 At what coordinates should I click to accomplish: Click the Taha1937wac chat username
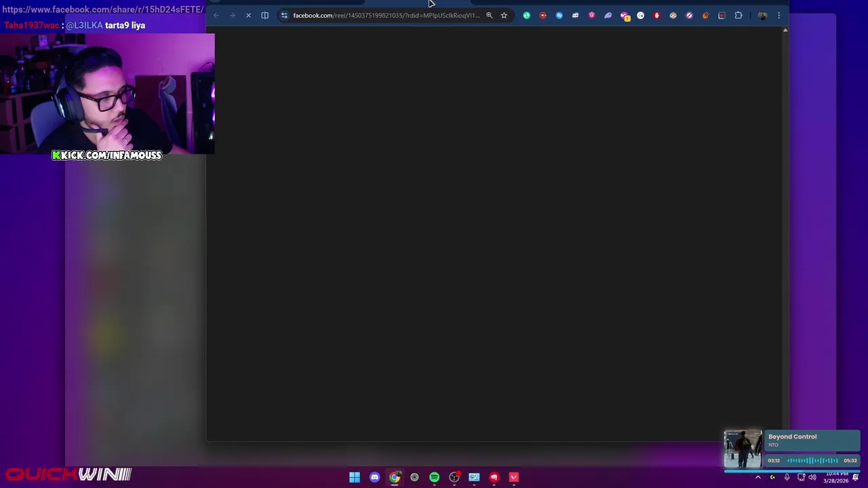31,25
